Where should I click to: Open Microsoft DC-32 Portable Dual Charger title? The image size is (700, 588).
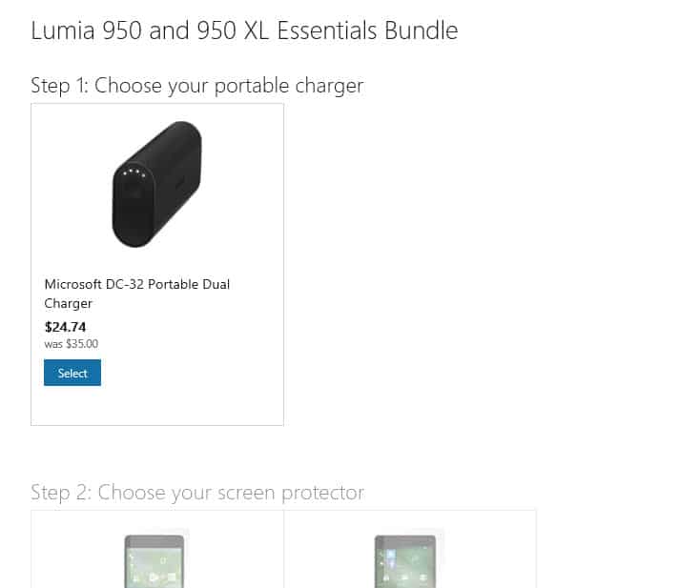[136, 294]
